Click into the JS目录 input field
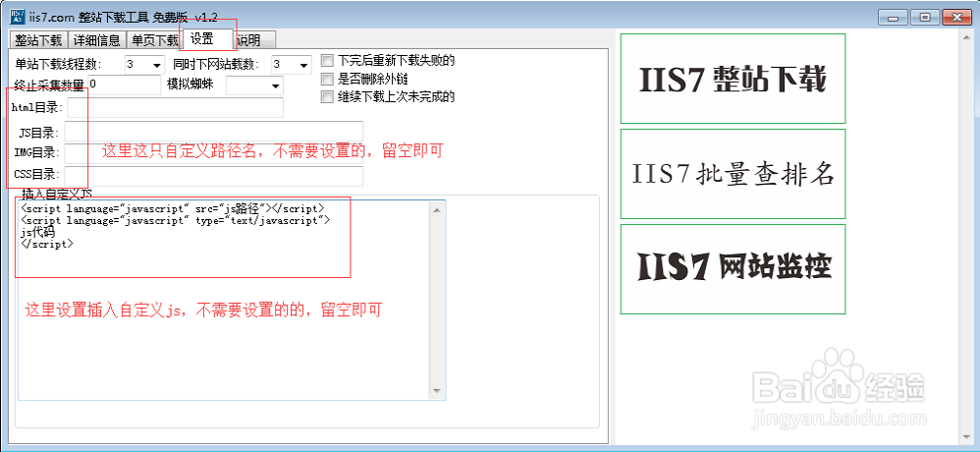Image resolution: width=980 pixels, height=452 pixels. pos(213,132)
